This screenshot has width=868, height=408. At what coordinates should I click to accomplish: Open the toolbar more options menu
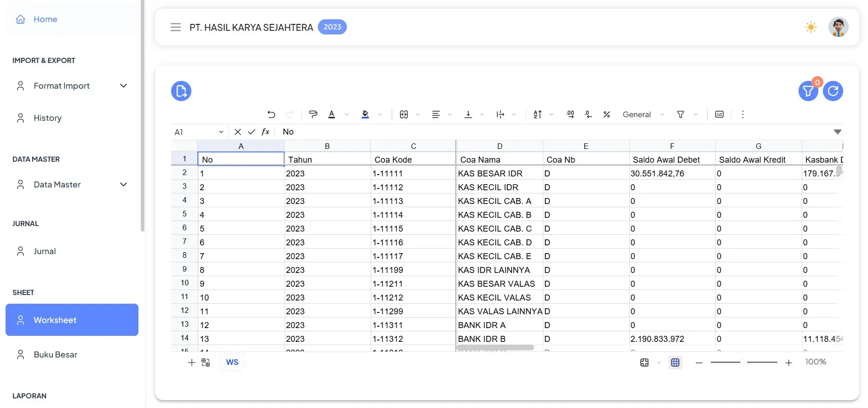[742, 114]
